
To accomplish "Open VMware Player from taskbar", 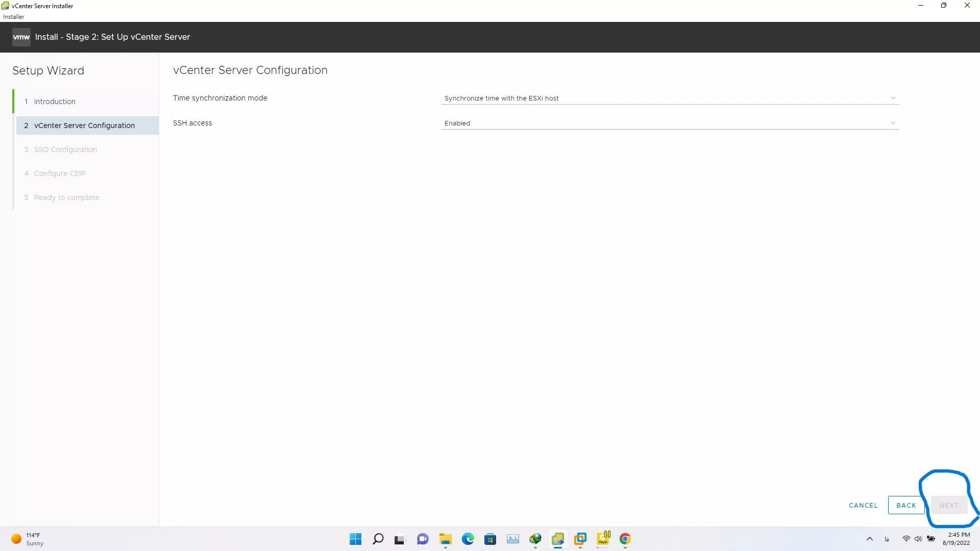I will [x=603, y=539].
